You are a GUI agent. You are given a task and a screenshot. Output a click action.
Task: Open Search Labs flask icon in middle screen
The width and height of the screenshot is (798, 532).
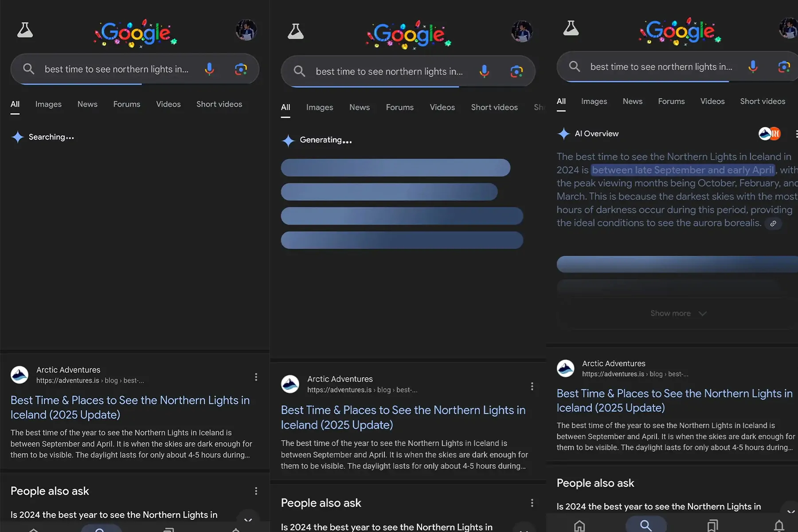pyautogui.click(x=296, y=31)
